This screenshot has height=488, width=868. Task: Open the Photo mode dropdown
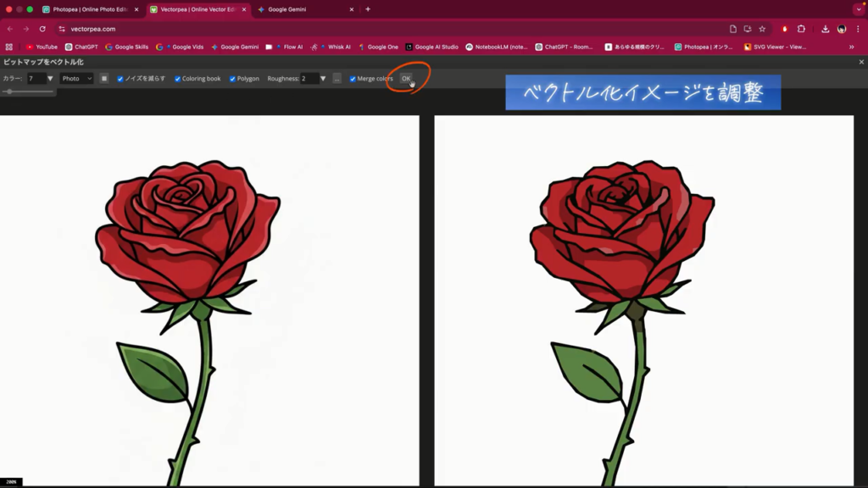pyautogui.click(x=76, y=79)
